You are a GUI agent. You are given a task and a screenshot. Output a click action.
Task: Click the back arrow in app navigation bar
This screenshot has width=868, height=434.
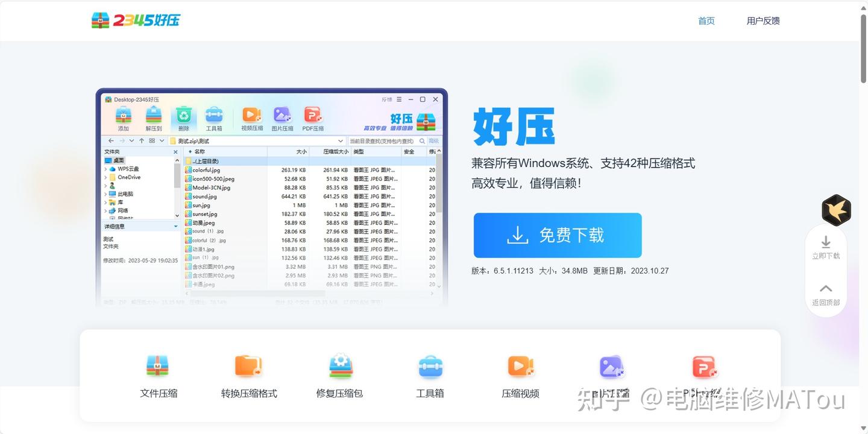(111, 140)
